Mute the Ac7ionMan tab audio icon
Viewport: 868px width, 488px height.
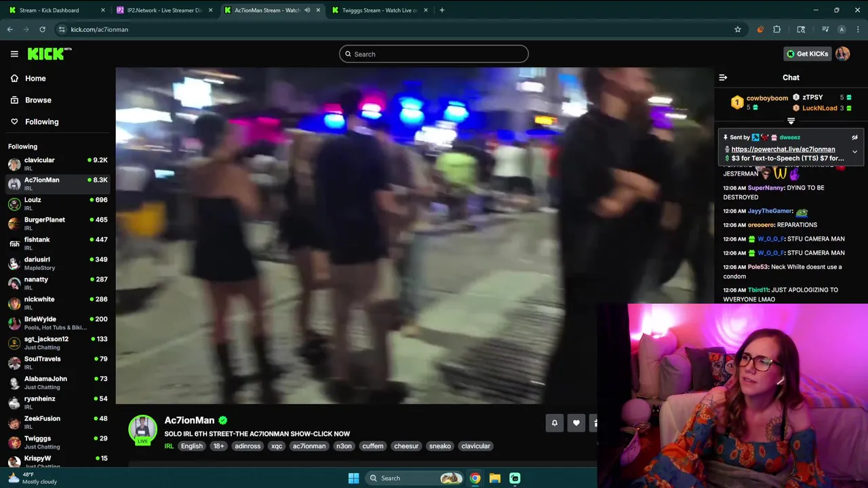[x=307, y=10]
